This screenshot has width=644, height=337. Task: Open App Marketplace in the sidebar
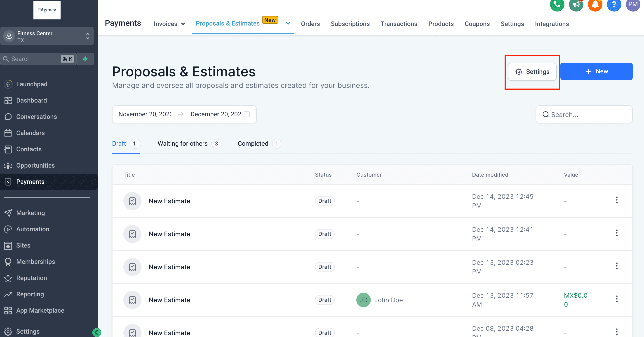(40, 311)
